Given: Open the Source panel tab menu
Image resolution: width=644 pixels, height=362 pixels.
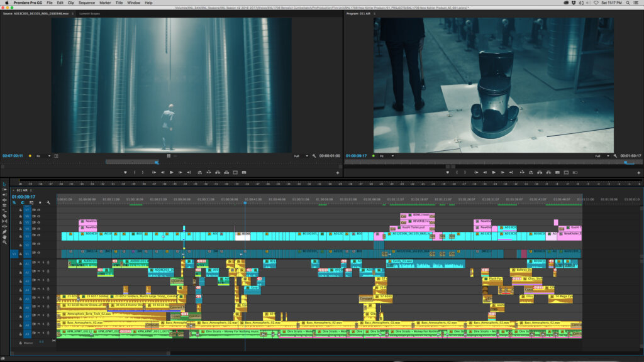Looking at the screenshot, I should point(73,14).
